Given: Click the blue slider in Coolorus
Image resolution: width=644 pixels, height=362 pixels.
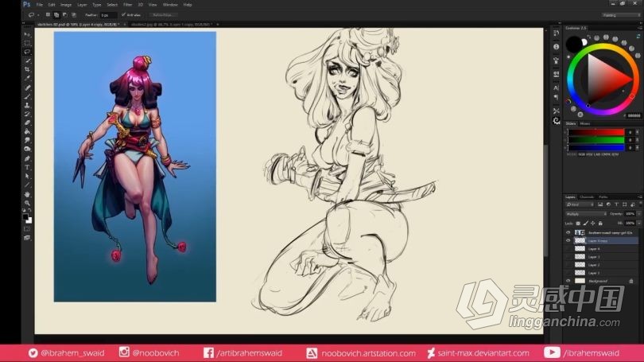Looking at the screenshot, I should [596, 147].
